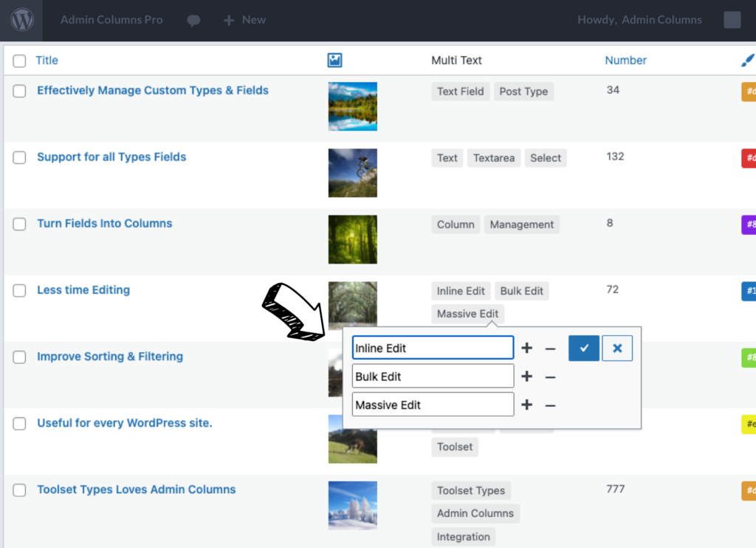Image resolution: width=756 pixels, height=548 pixels.
Task: Click the Post Type tag
Action: click(523, 91)
